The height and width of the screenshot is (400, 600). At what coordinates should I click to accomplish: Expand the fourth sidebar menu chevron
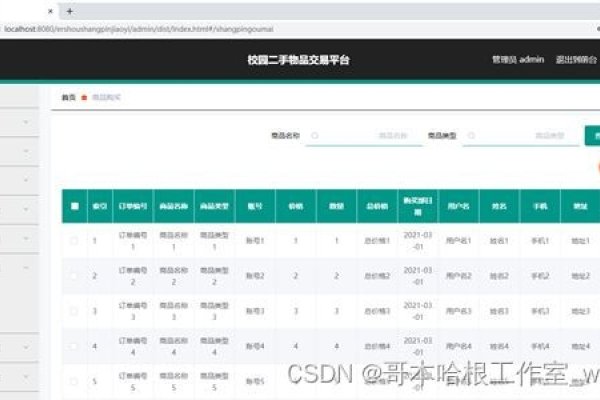tap(26, 209)
